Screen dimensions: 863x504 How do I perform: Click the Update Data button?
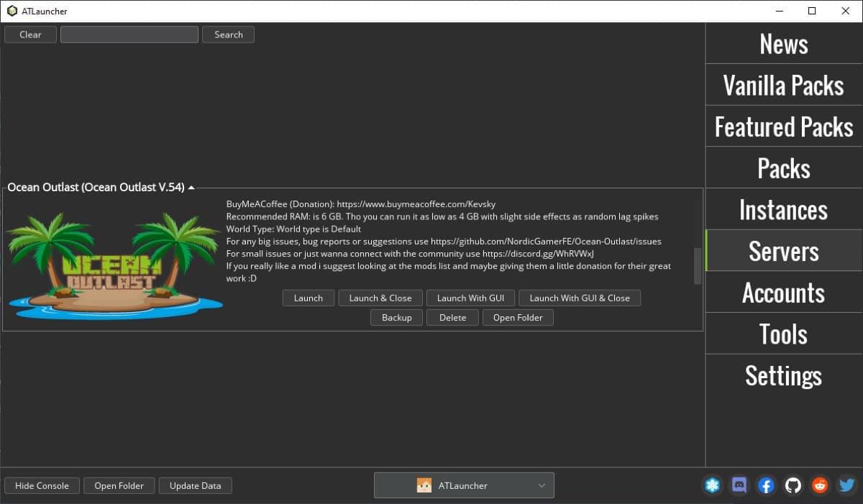pos(195,485)
